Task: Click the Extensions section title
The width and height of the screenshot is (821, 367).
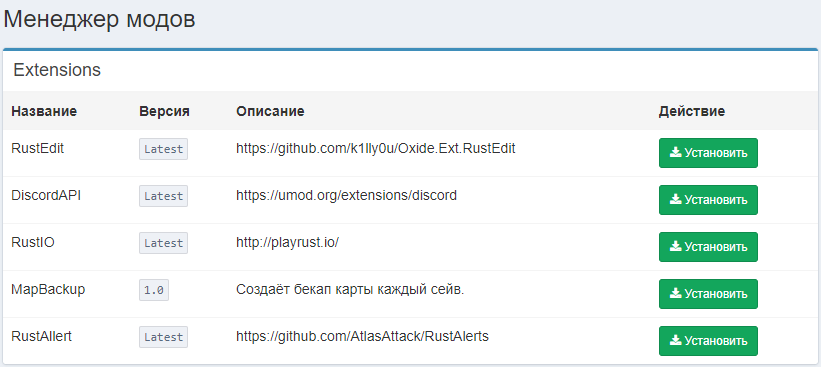Action: click(57, 70)
